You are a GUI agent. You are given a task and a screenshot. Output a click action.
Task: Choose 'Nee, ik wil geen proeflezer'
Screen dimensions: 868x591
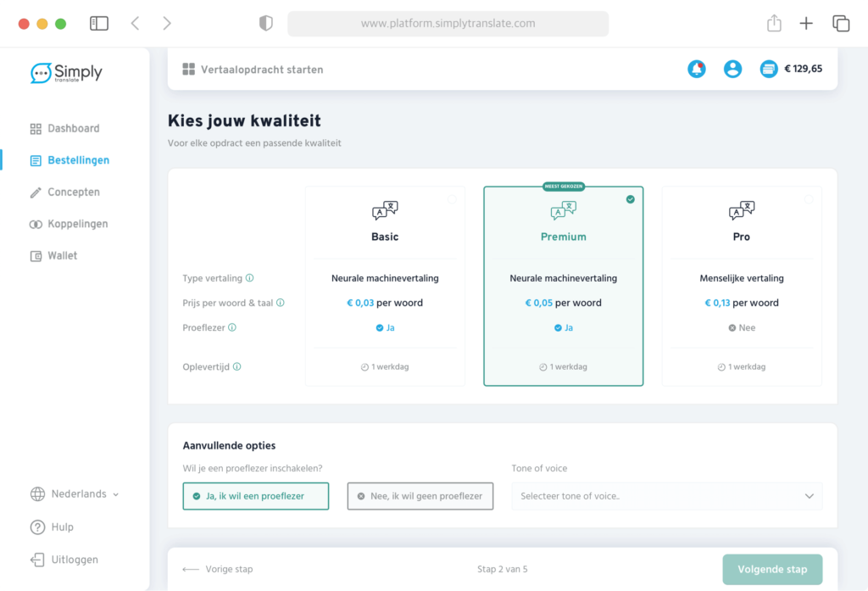(420, 496)
